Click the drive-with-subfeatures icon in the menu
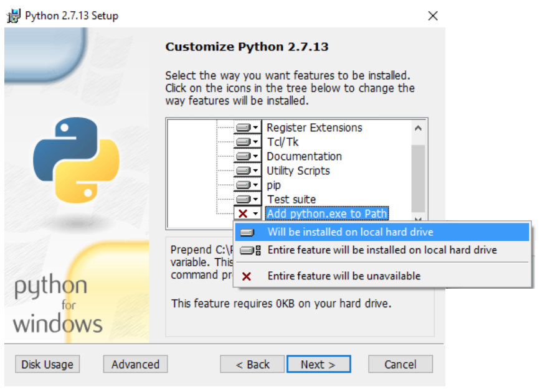Viewport: 540px width, 392px height. (x=247, y=250)
